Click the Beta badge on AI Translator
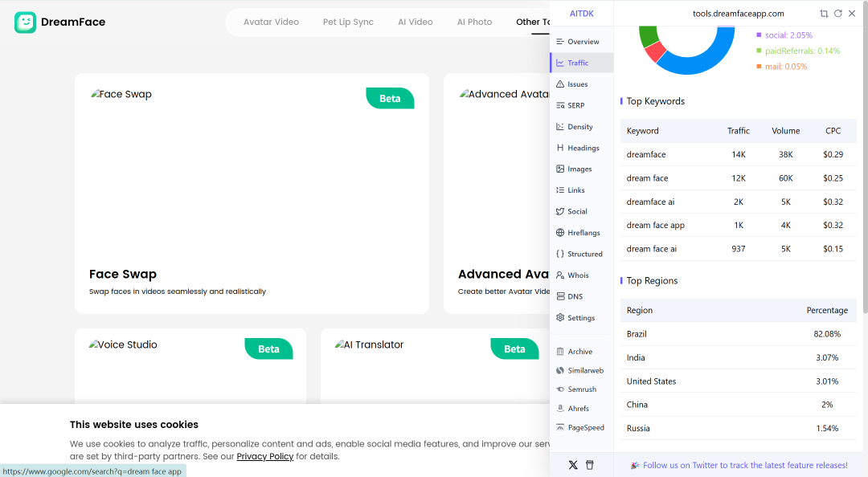 click(x=514, y=349)
